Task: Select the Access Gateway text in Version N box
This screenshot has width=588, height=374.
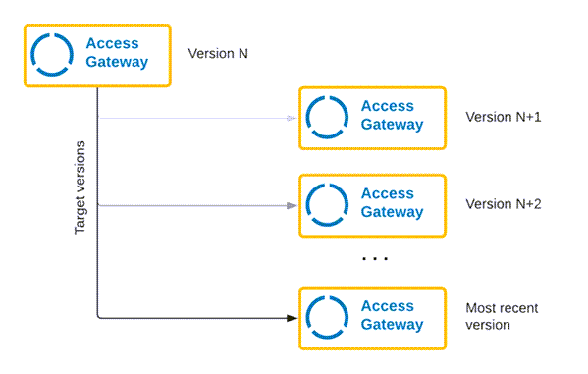Action: coord(117,53)
